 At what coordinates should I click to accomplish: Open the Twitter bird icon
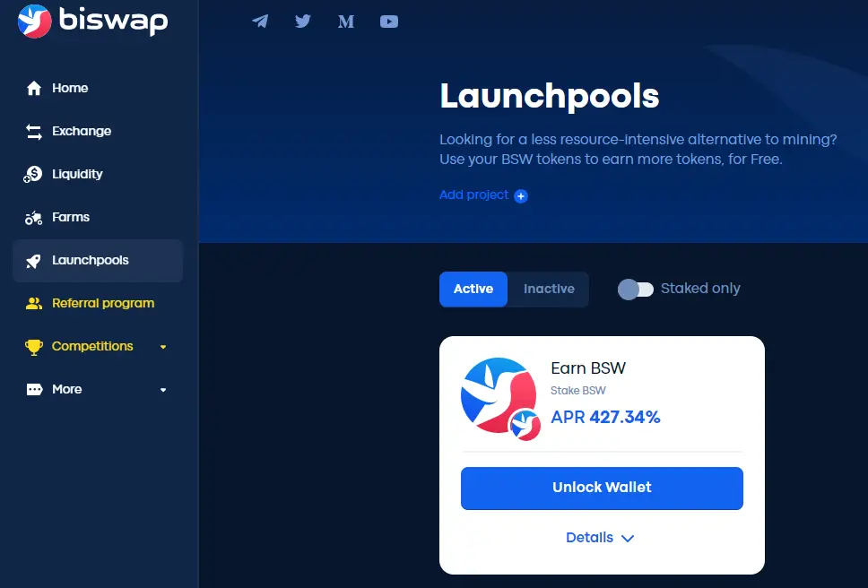[x=303, y=21]
